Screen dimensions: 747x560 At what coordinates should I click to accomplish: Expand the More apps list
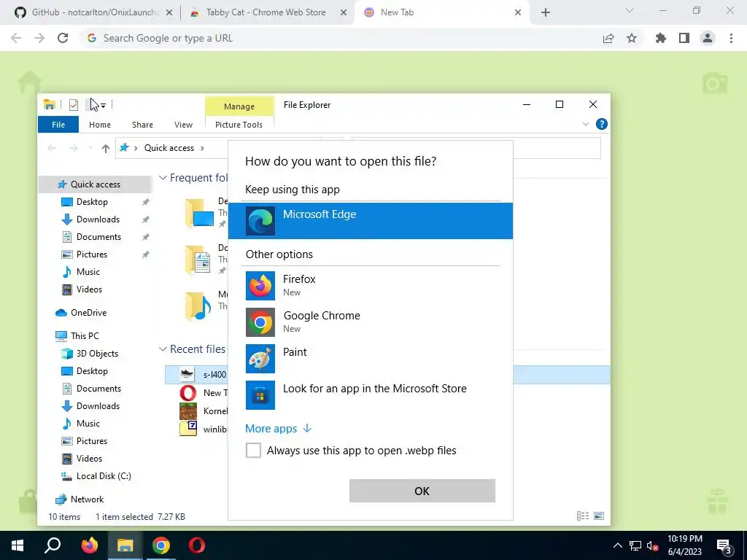tap(278, 429)
